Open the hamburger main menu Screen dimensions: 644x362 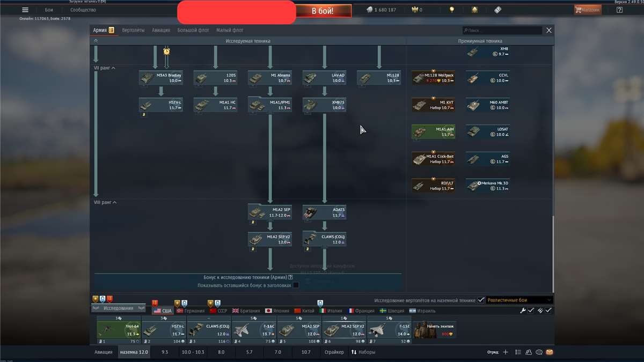[x=25, y=10]
